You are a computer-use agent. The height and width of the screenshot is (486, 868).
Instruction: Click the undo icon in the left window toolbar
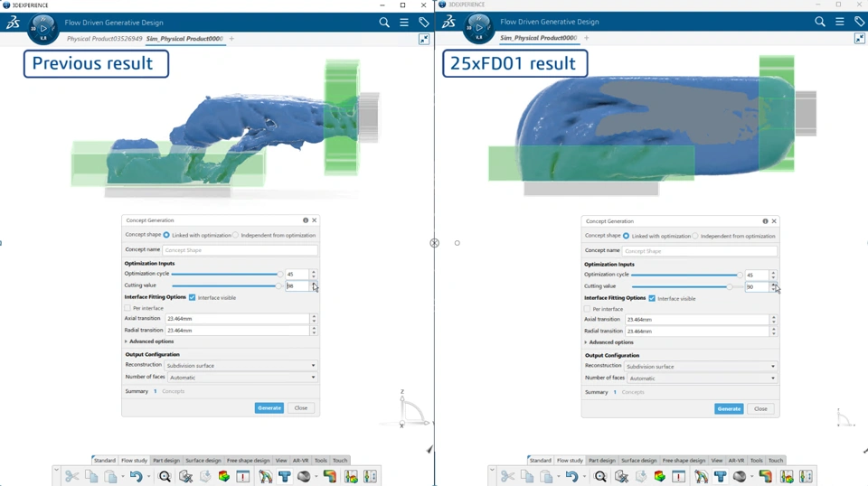point(136,476)
